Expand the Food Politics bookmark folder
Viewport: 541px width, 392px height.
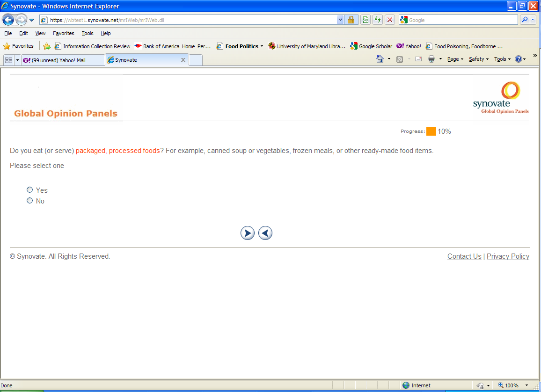(x=240, y=46)
